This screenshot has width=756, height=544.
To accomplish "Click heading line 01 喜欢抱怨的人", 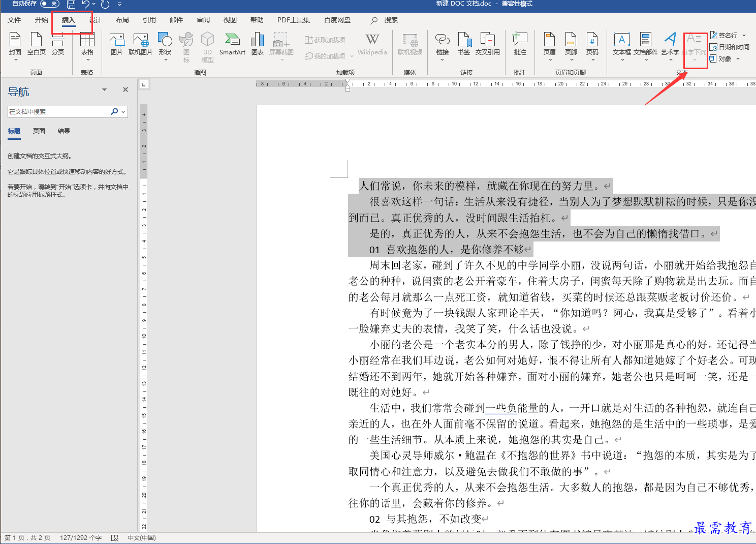I will coord(447,249).
